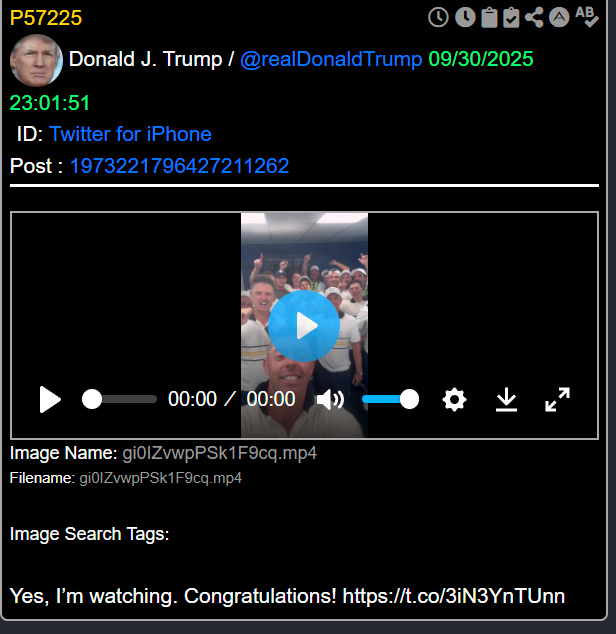Open the @realDonaldTrump handle link
This screenshot has width=616, height=634.
(331, 59)
